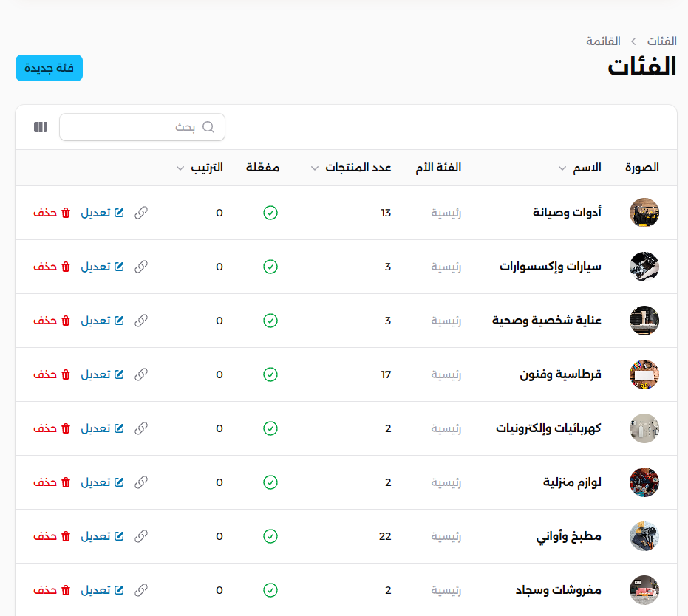688x616 pixels.
Task: Click product count 13 in أدوات وصيانة row
Action: click(386, 213)
